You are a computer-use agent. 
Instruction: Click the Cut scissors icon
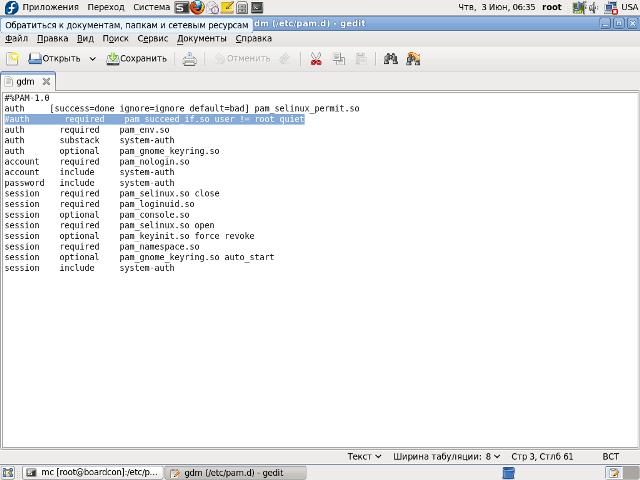[x=315, y=59]
